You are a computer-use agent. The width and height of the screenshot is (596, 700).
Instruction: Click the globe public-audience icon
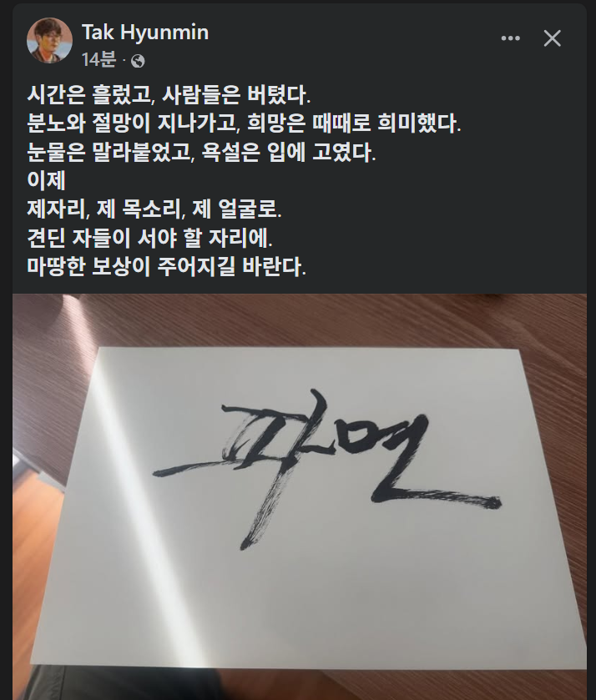coord(138,61)
